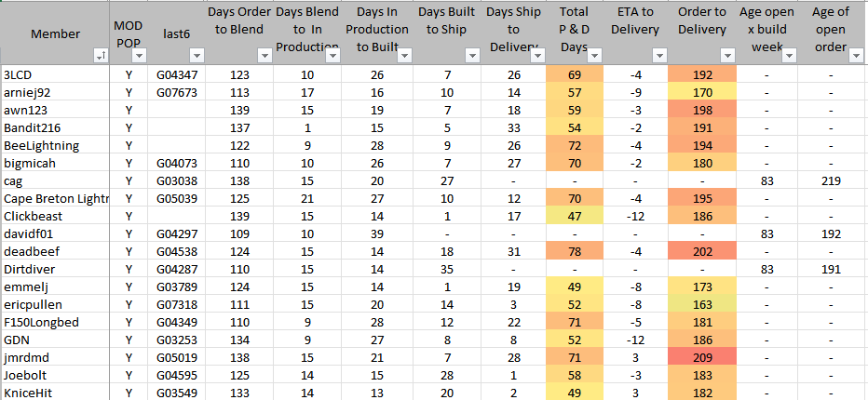Expand Age open x build week filter
This screenshot has height=400, width=868.
[788, 56]
